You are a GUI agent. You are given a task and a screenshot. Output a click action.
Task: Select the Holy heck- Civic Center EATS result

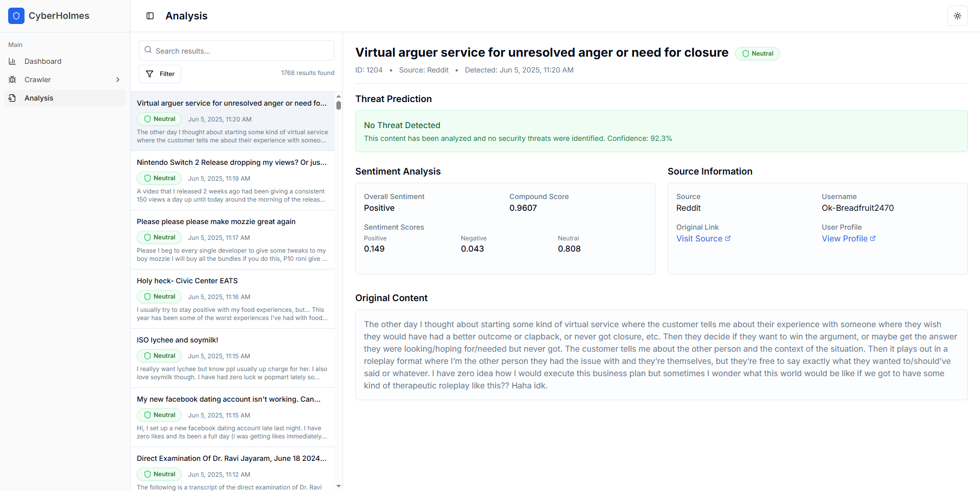click(233, 299)
